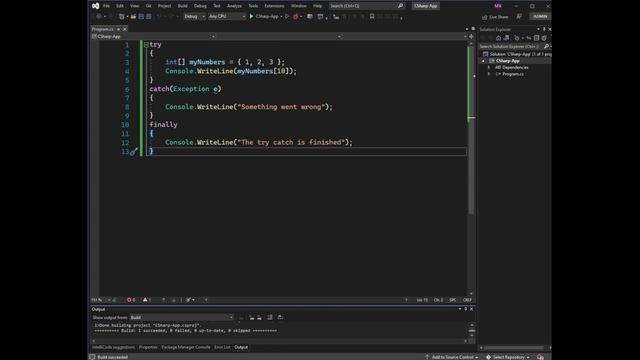Switch to Package Manager Console tab
This screenshot has width=640, height=360.
pyautogui.click(x=186, y=347)
